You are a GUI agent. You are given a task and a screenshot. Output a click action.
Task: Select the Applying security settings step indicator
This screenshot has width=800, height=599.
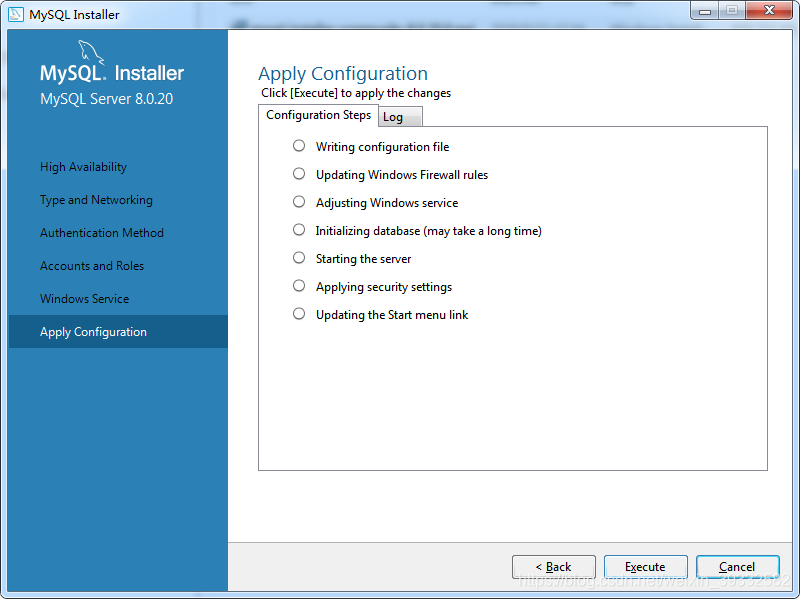tap(299, 286)
